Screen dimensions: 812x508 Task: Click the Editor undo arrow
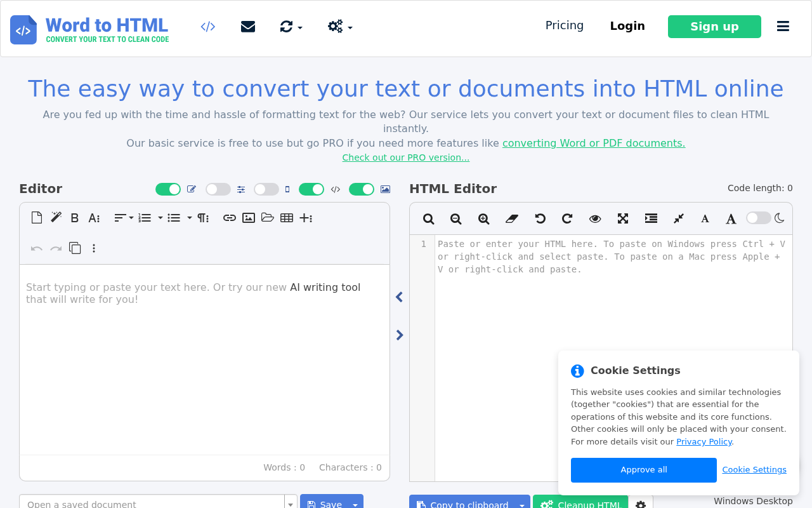(37, 248)
